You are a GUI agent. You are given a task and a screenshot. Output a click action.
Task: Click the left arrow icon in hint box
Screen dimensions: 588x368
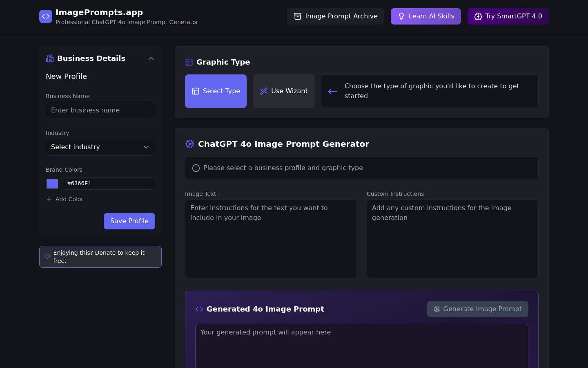(333, 91)
